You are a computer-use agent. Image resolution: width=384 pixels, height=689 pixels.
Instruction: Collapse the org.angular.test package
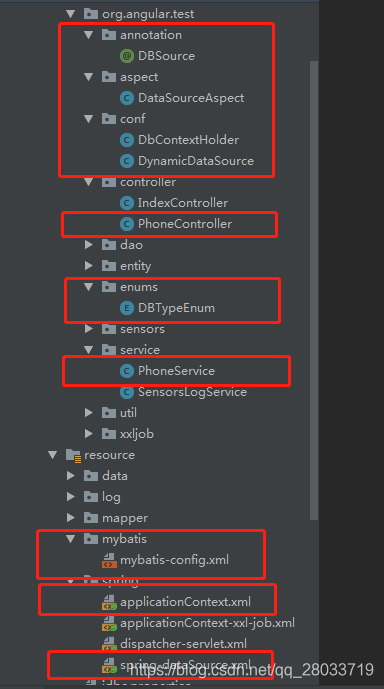click(x=70, y=14)
